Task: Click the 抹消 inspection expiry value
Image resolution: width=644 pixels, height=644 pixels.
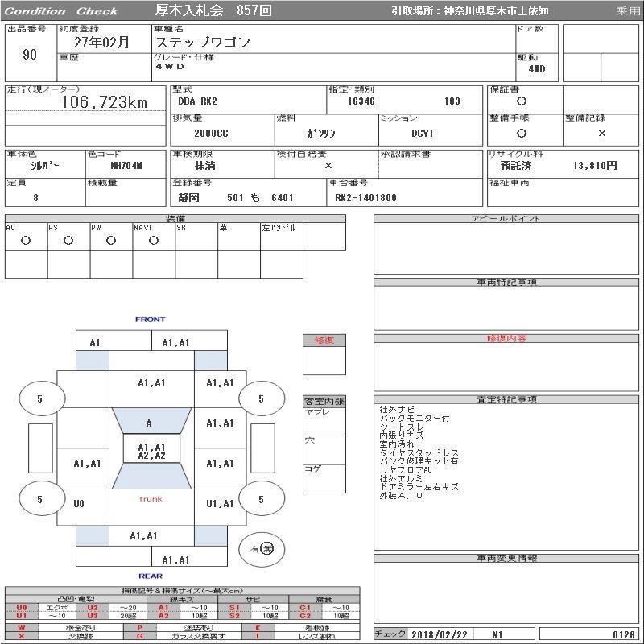Action: (205, 166)
